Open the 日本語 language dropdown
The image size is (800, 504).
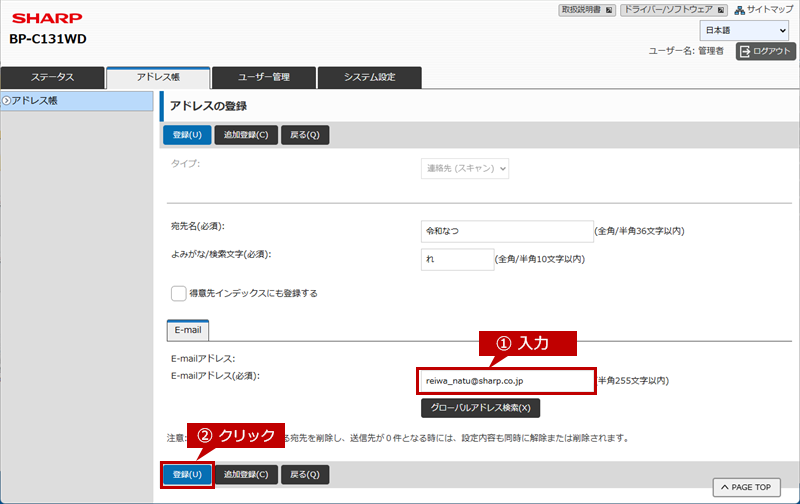[x=744, y=31]
